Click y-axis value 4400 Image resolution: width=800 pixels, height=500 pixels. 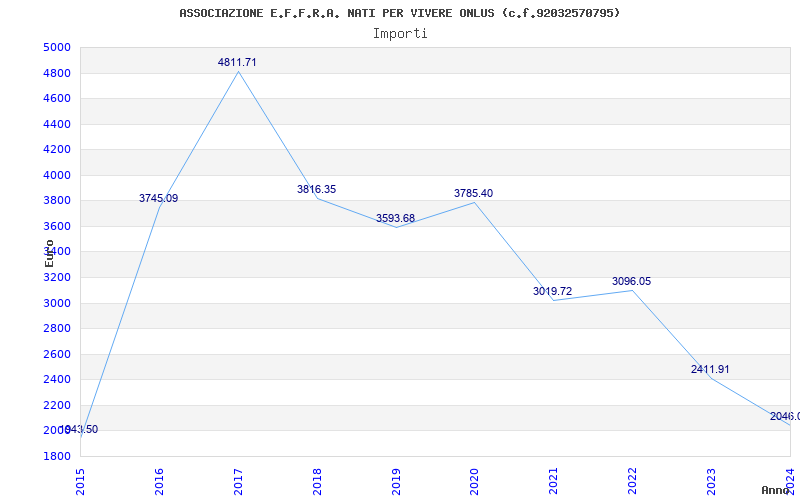[56, 124]
